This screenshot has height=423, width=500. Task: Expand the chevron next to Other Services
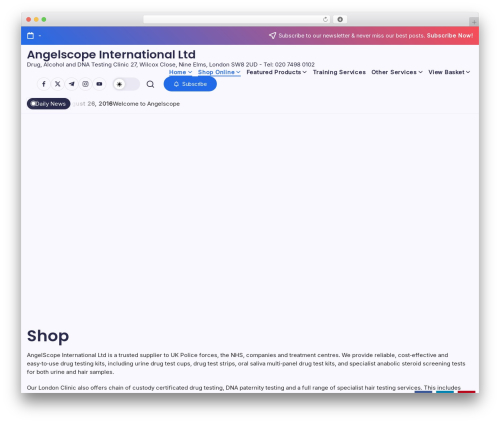point(420,72)
